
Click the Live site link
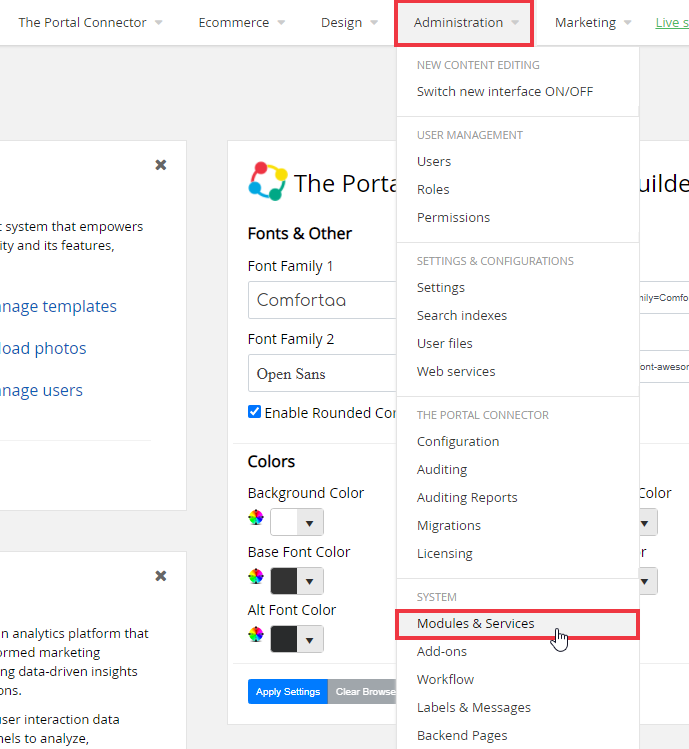[672, 22]
